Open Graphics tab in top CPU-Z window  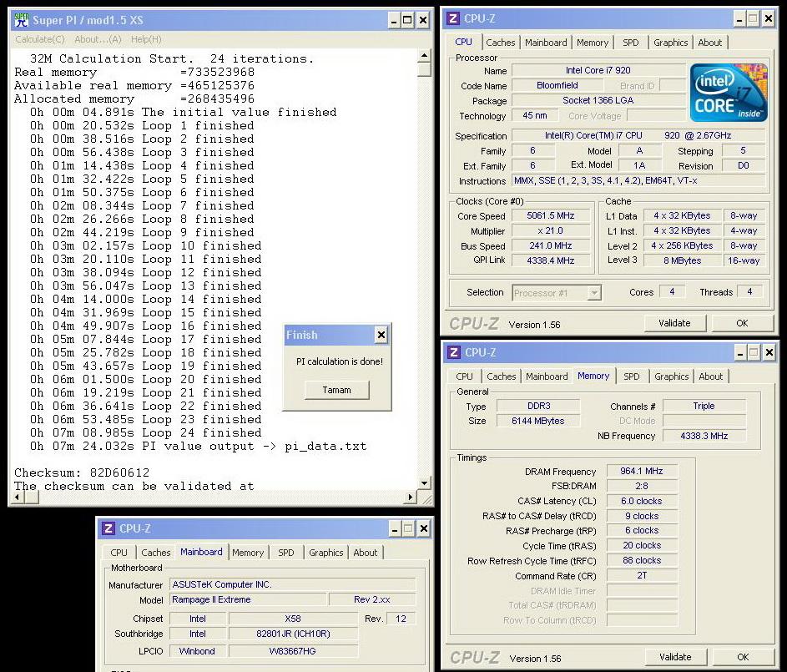670,43
